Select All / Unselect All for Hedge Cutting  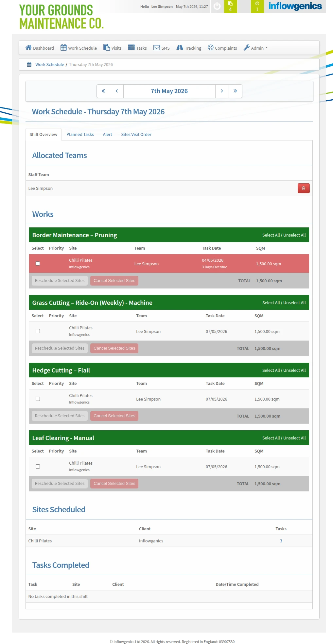(284, 370)
